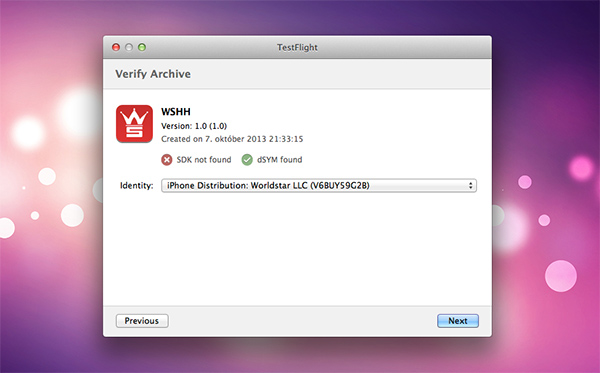
Task: Minimize the TestFlight window
Action: click(x=129, y=47)
